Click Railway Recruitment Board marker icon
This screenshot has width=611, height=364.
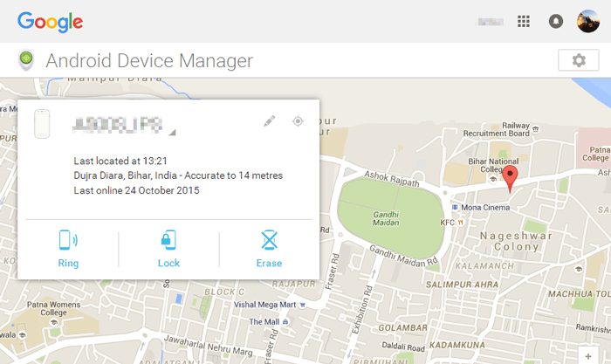pos(536,129)
